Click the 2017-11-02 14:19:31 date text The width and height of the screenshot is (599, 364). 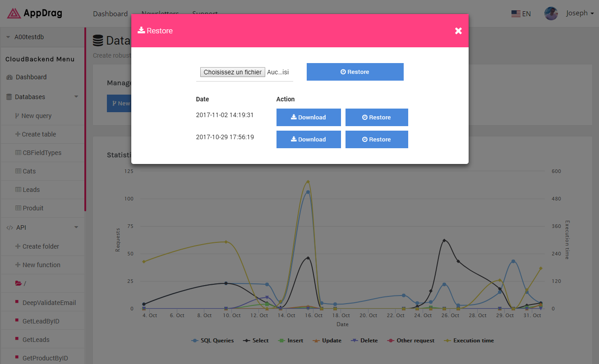tap(225, 115)
